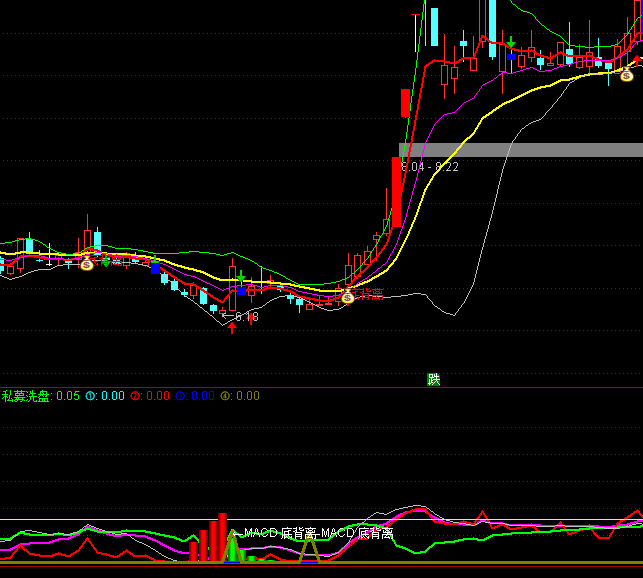Click the green 跌 label
This screenshot has width=643, height=578.
point(433,380)
